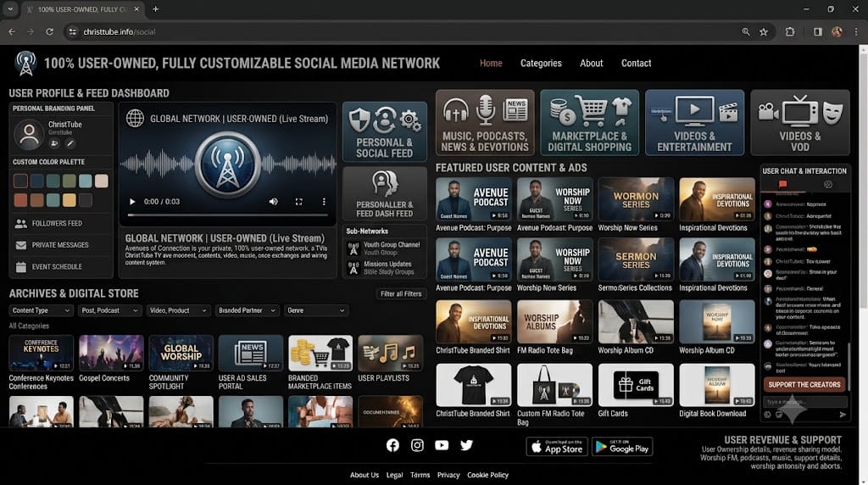
Task: Open User Playlists thumbnail
Action: (390, 354)
